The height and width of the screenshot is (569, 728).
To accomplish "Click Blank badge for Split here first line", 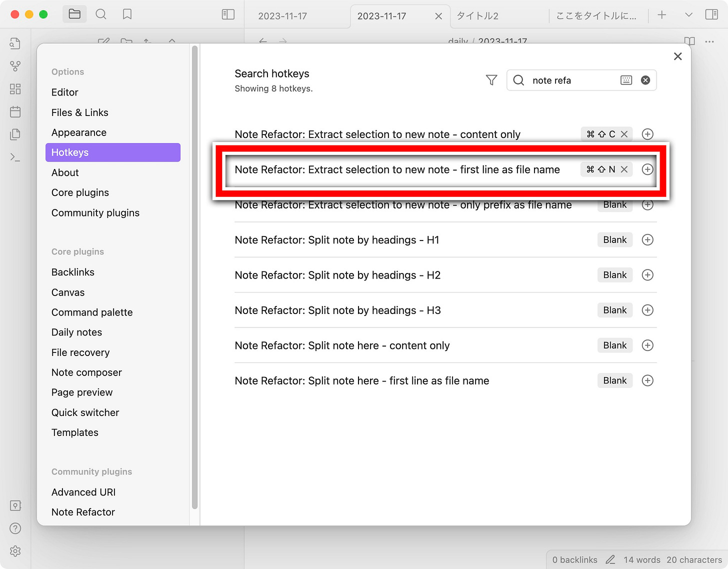I will (615, 380).
